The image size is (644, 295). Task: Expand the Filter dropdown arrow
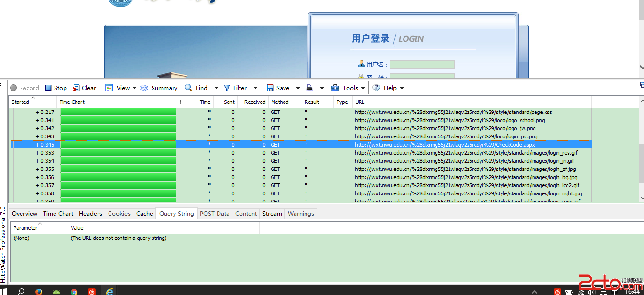(x=255, y=88)
